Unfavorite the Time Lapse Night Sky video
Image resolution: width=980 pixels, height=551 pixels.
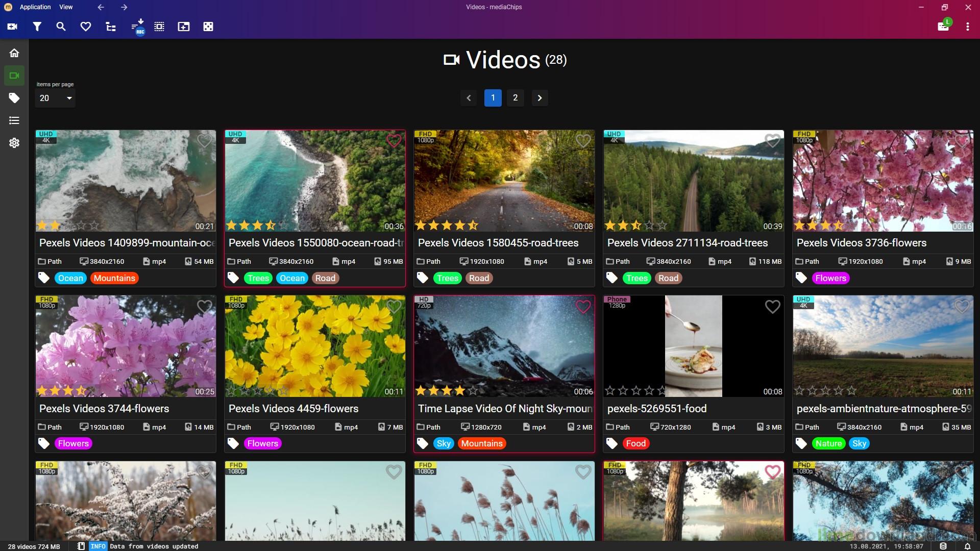pos(583,307)
